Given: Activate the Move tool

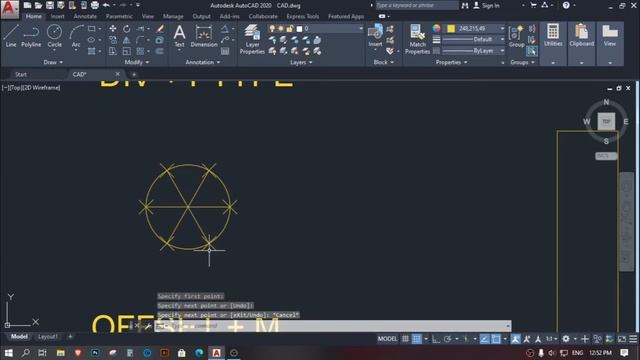Looking at the screenshot, I should [x=113, y=29].
